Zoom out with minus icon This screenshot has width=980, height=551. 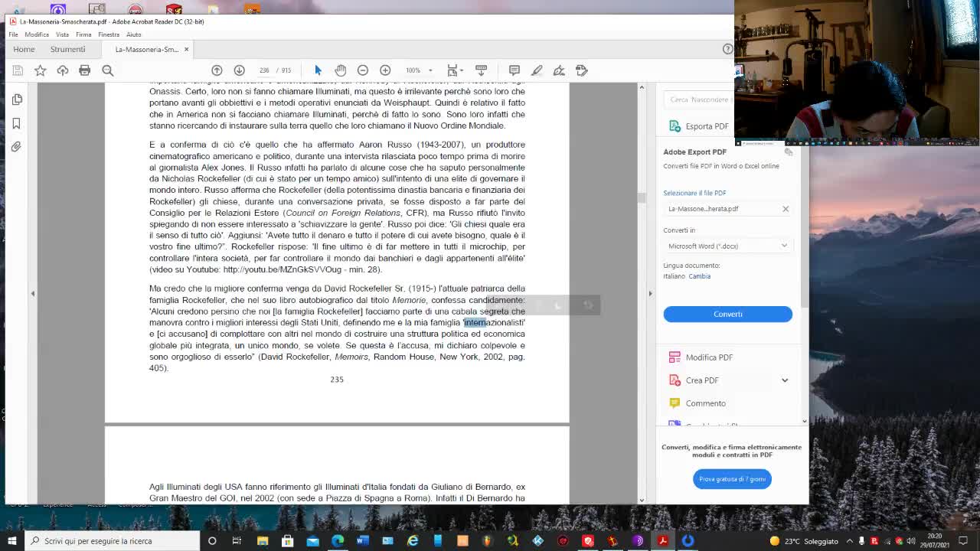(x=363, y=70)
